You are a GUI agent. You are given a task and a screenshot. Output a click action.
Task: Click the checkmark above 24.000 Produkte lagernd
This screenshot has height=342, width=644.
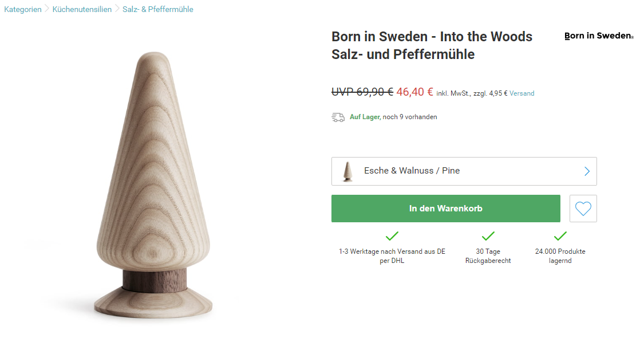tap(560, 236)
